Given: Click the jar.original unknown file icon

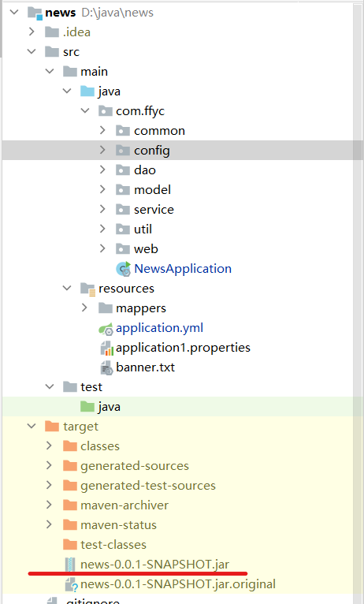Looking at the screenshot, I should click(x=71, y=585).
